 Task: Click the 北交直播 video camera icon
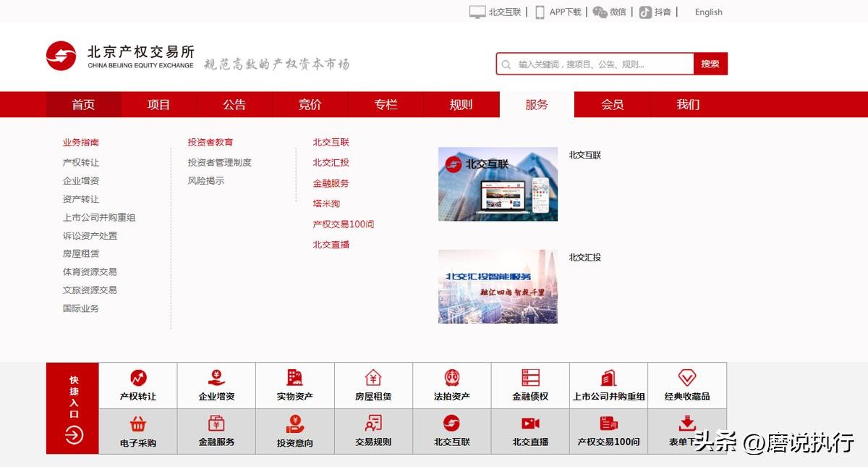tap(530, 424)
